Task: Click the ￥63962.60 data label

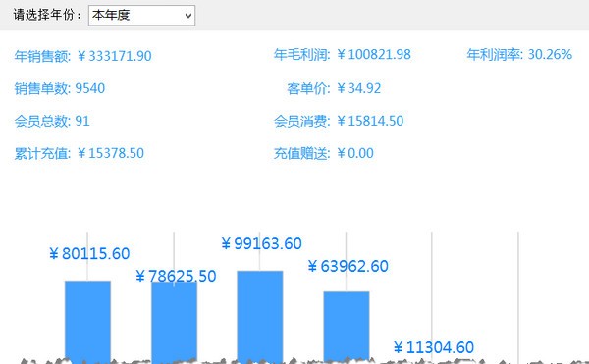Action: pos(348,267)
